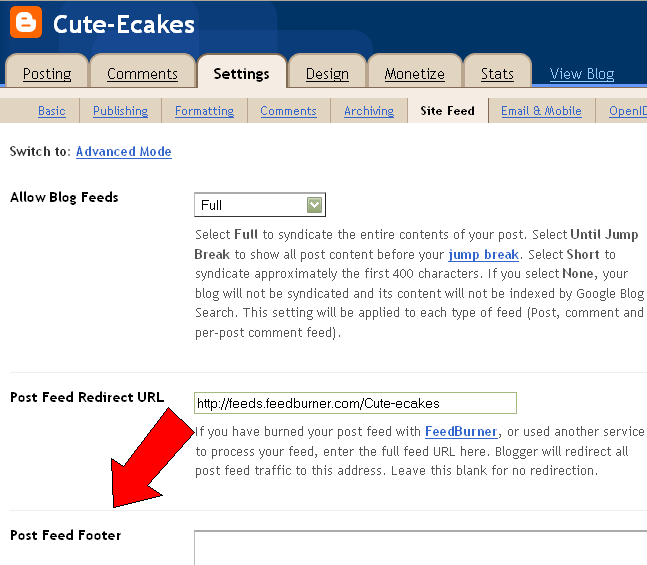647x565 pixels.
Task: Click the Post Feed Redirect URL label
Action: [87, 397]
